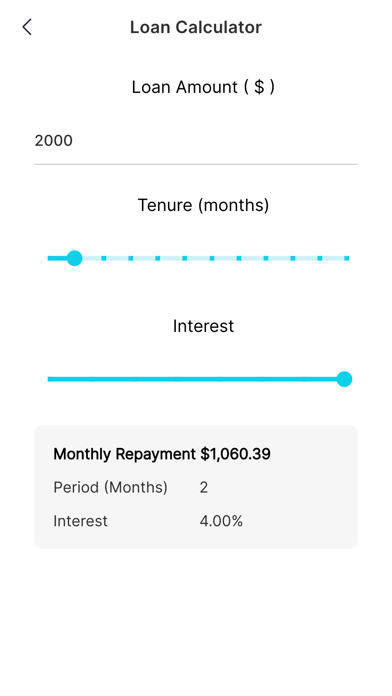The height and width of the screenshot is (696, 392).
Task: Focus the Loan Amount field showing 2000
Action: coord(196,141)
